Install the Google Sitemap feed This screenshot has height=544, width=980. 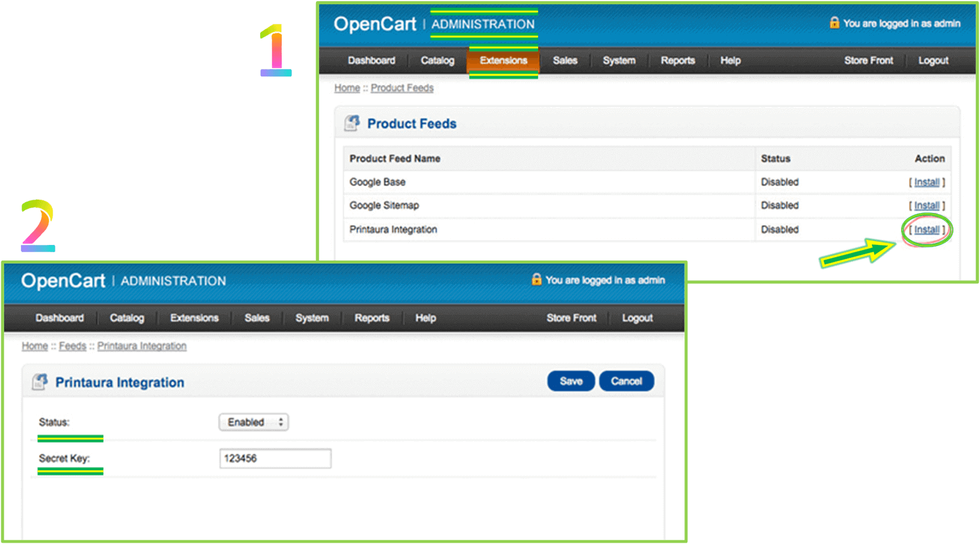(927, 205)
